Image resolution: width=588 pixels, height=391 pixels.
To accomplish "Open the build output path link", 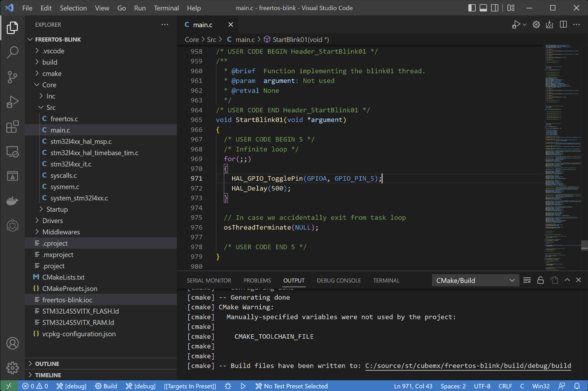I will coord(468,366).
